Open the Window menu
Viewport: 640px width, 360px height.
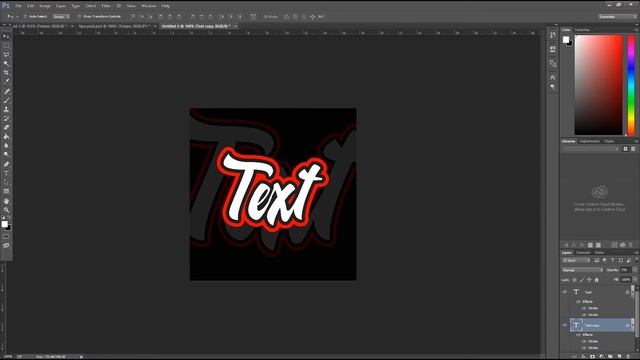(149, 6)
